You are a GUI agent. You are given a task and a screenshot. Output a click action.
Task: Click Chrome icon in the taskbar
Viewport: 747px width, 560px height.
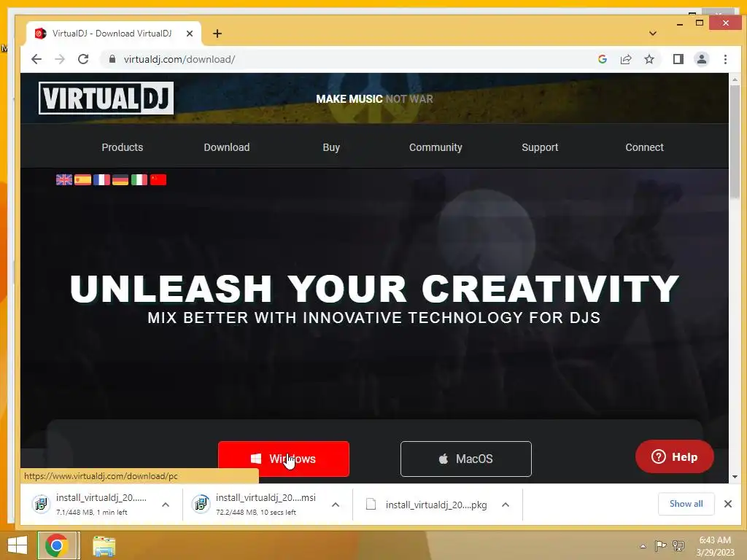pyautogui.click(x=57, y=545)
